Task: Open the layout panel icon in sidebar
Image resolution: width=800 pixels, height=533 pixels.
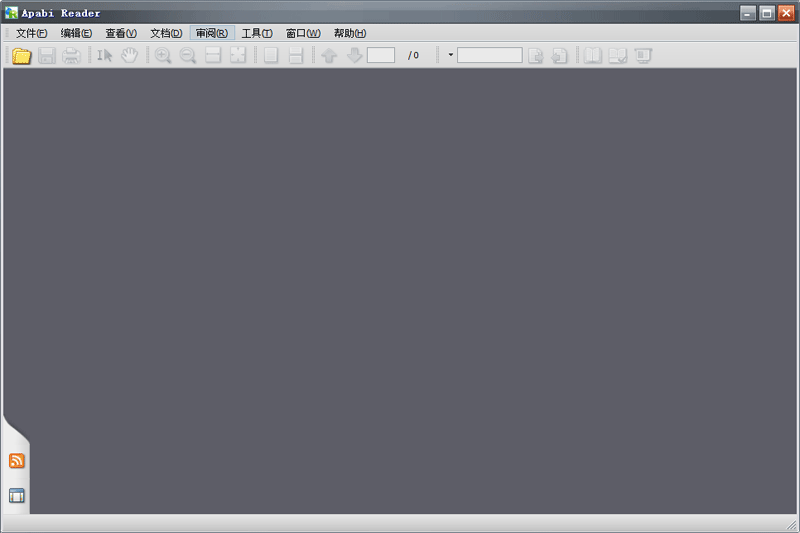Action: 16,495
